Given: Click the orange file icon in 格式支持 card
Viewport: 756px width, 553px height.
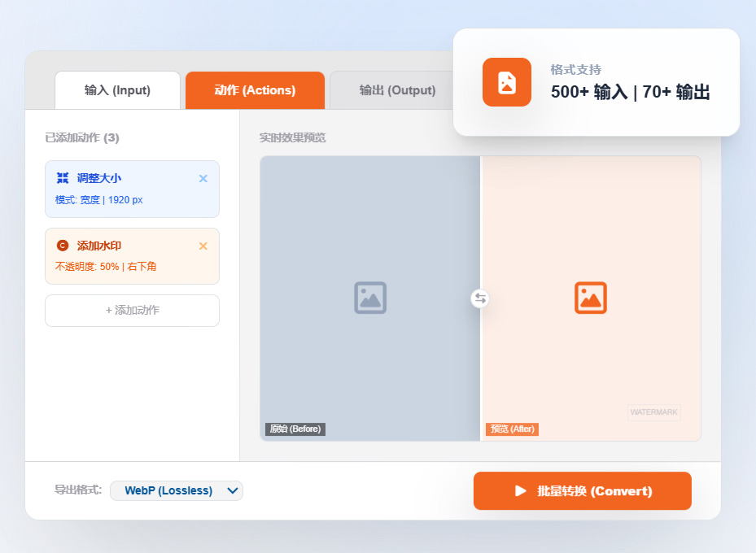Looking at the screenshot, I should [507, 82].
